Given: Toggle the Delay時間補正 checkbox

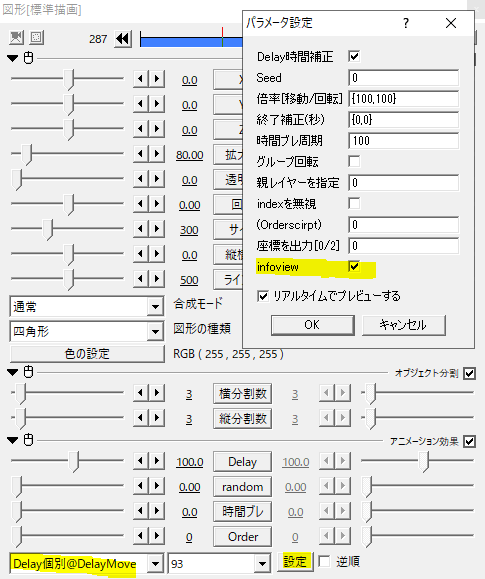Looking at the screenshot, I should point(354,56).
